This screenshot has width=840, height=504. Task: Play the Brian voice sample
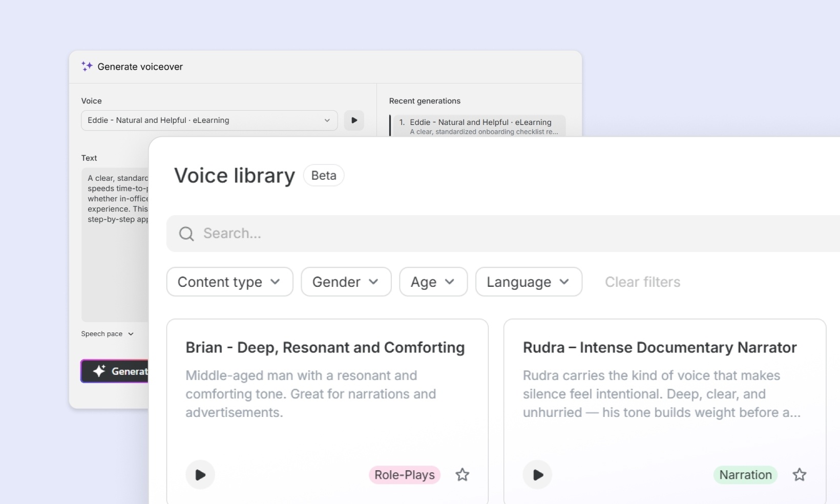click(200, 475)
